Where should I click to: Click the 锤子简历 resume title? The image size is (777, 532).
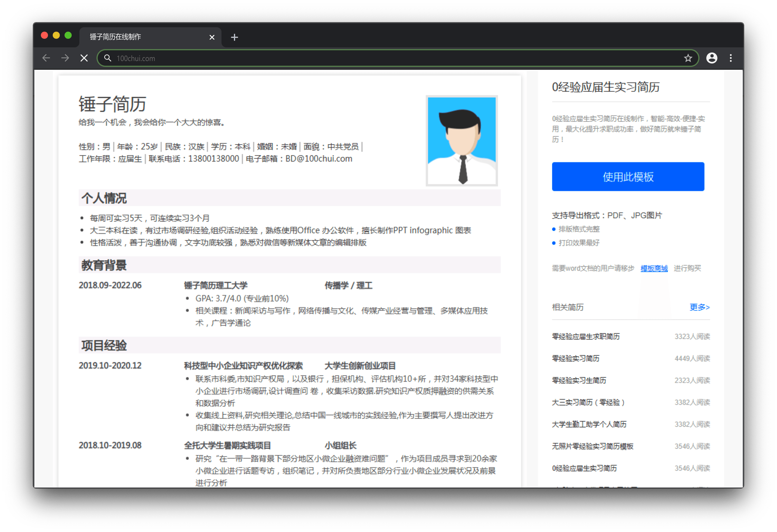click(112, 104)
